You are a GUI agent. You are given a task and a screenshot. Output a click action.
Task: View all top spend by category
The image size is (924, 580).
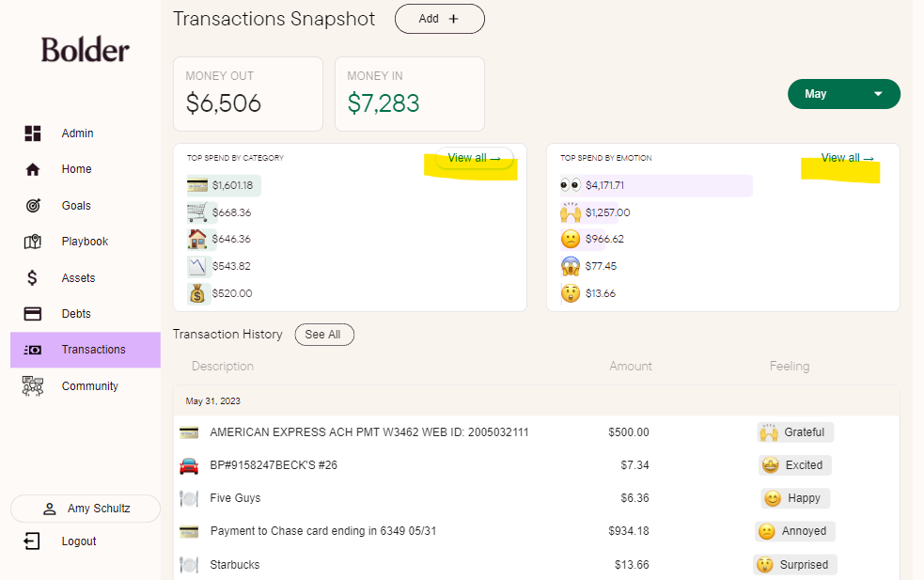(x=474, y=158)
